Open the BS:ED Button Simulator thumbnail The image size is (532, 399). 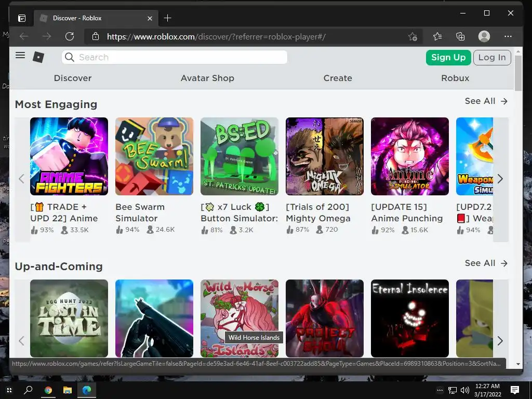240,156
